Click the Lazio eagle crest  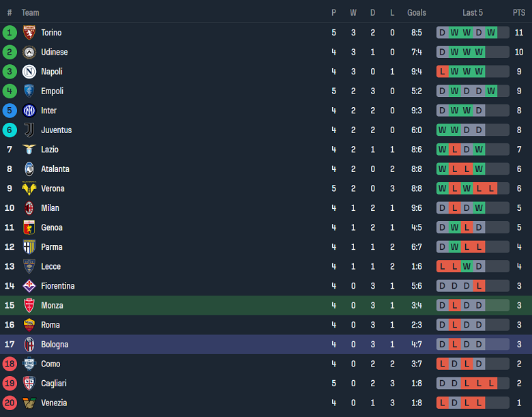29,149
